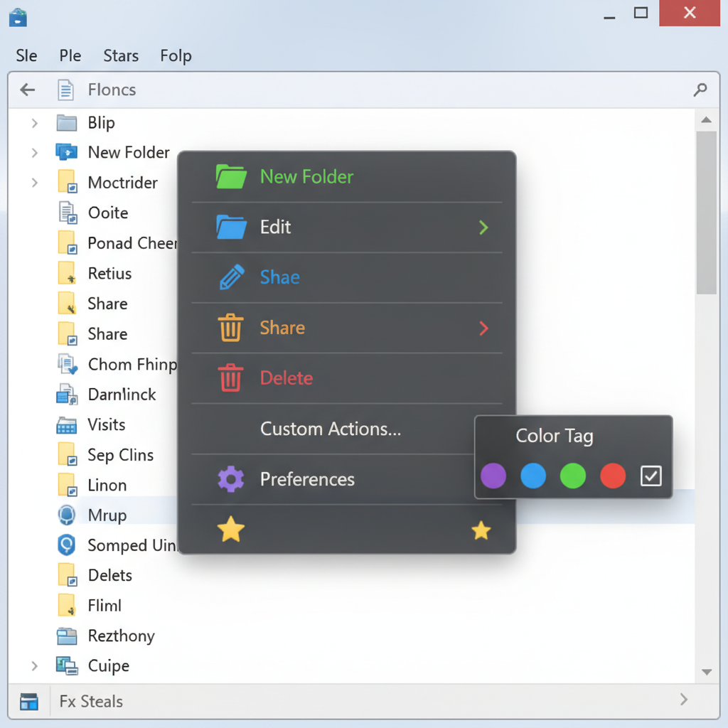Click the search magnifier icon
728x728 pixels.
[x=700, y=90]
